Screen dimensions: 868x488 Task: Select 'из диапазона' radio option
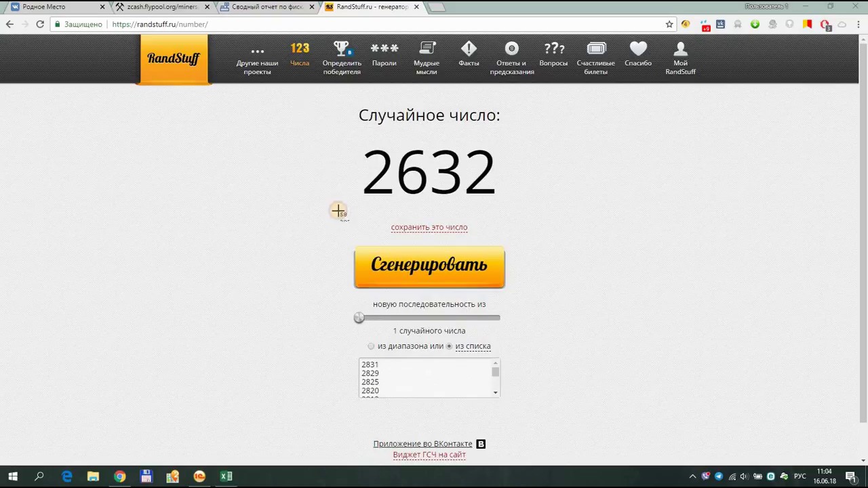tap(371, 346)
